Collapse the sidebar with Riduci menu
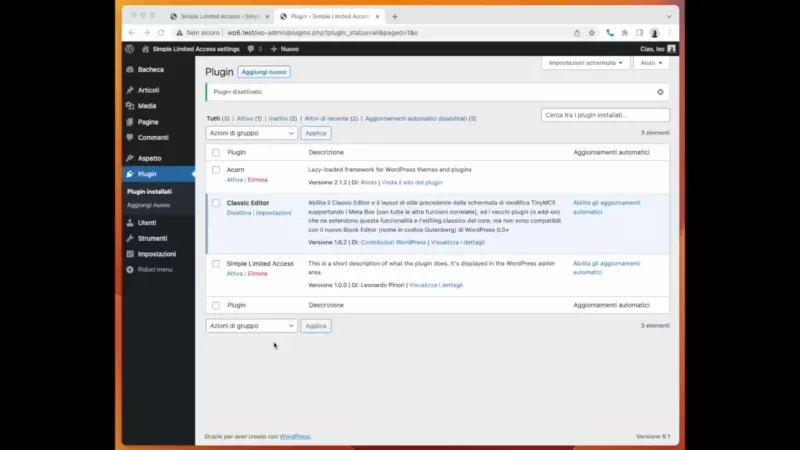This screenshot has width=800, height=450. pos(154,269)
